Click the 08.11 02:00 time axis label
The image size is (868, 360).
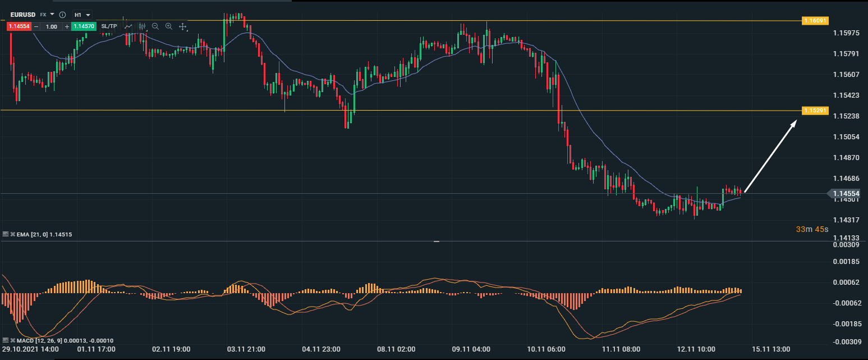tap(396, 349)
